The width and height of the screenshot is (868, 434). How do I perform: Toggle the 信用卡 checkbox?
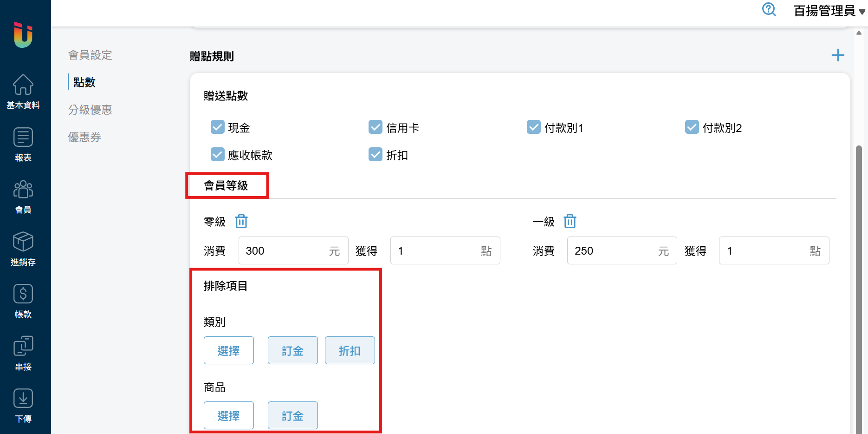pyautogui.click(x=376, y=127)
